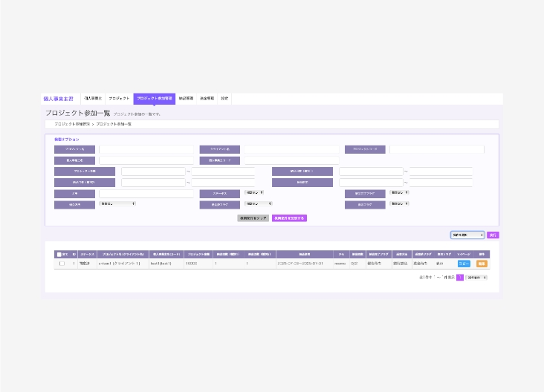Click the ステータス column header
The width and height of the screenshot is (544, 392).
coord(88,255)
